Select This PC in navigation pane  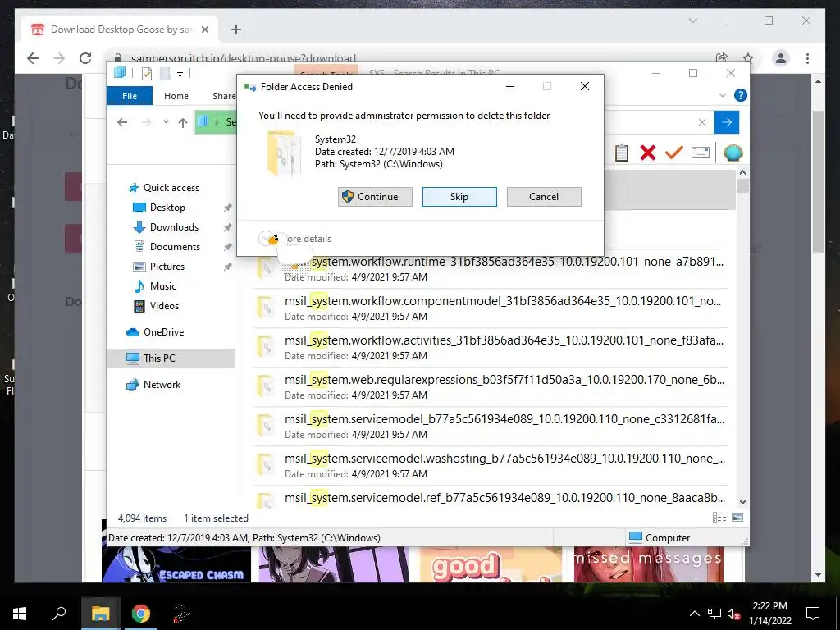coord(171,358)
